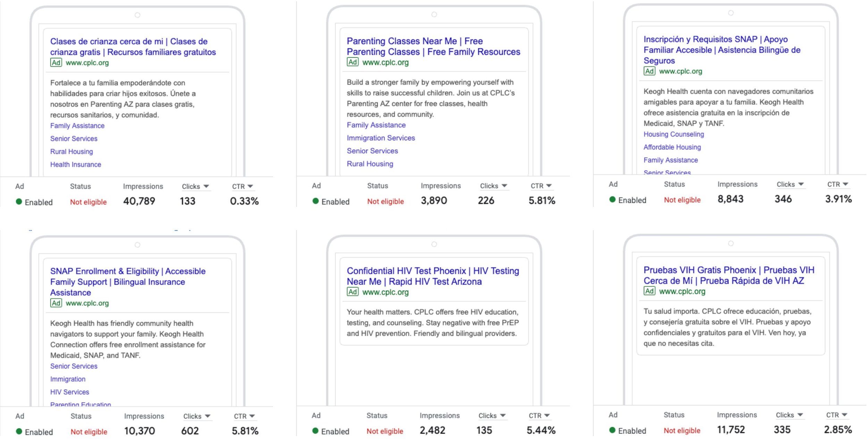Click the green Enabled dot for Spanish parenting ad
This screenshot has height=446, width=868.
click(x=19, y=201)
